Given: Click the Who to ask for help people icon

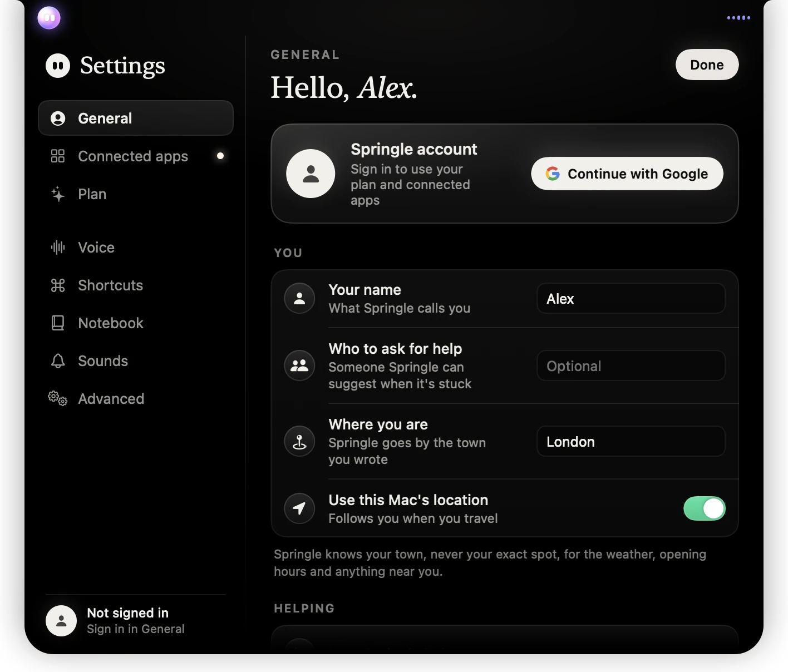Looking at the screenshot, I should click(x=299, y=365).
